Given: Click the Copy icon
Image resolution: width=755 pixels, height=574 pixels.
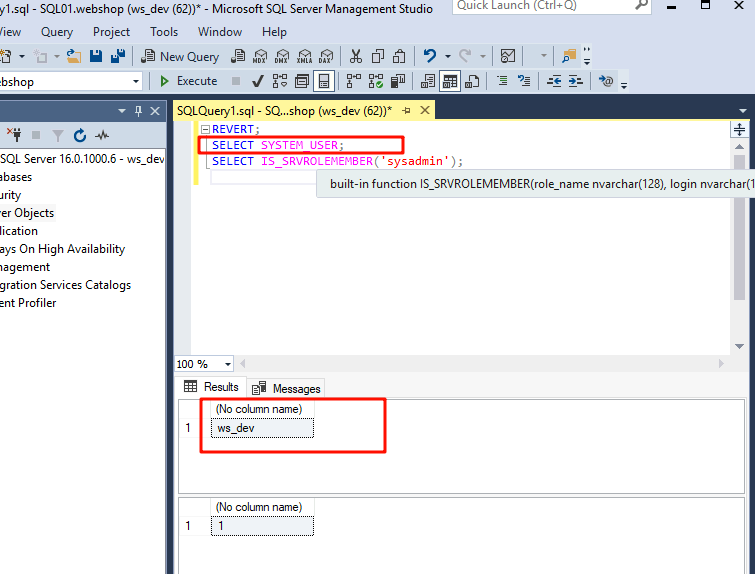Looking at the screenshot, I should [378, 57].
